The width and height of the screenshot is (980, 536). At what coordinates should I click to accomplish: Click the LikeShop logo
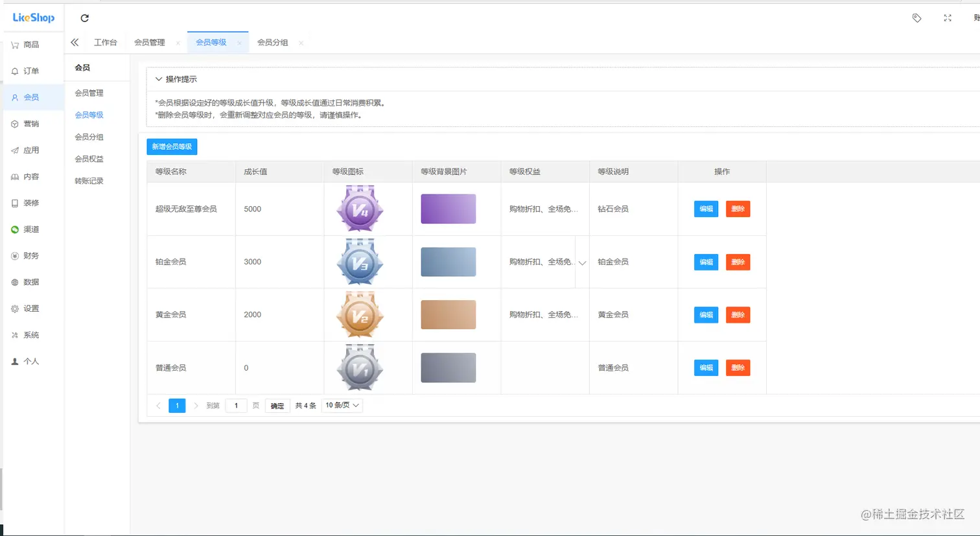point(34,17)
